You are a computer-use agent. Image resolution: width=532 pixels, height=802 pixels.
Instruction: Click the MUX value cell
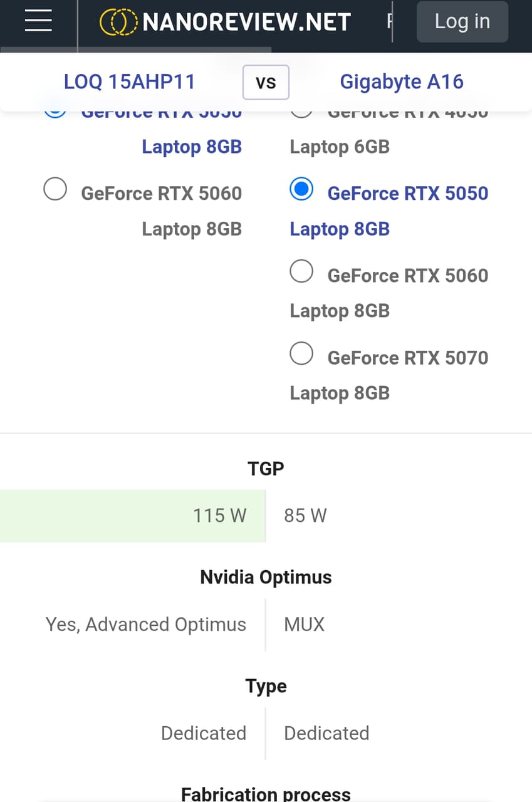305,625
